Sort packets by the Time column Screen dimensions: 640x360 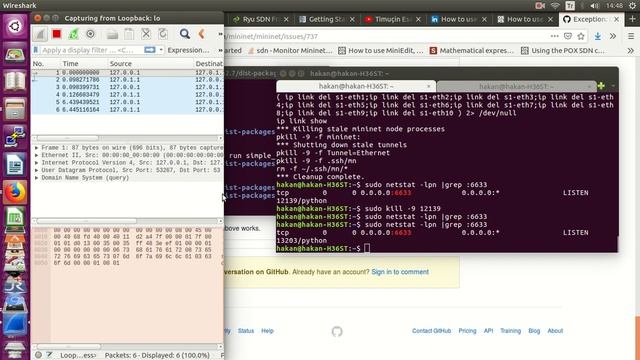coord(70,64)
